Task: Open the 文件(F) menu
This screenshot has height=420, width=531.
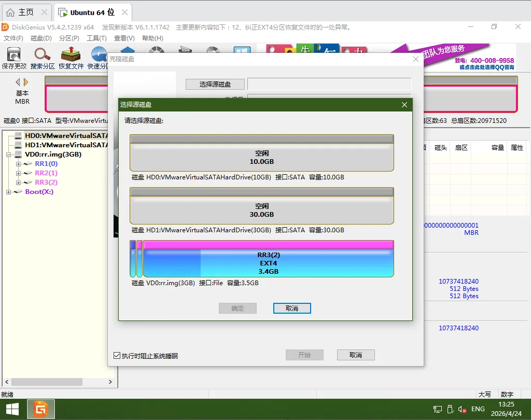Action: point(13,38)
